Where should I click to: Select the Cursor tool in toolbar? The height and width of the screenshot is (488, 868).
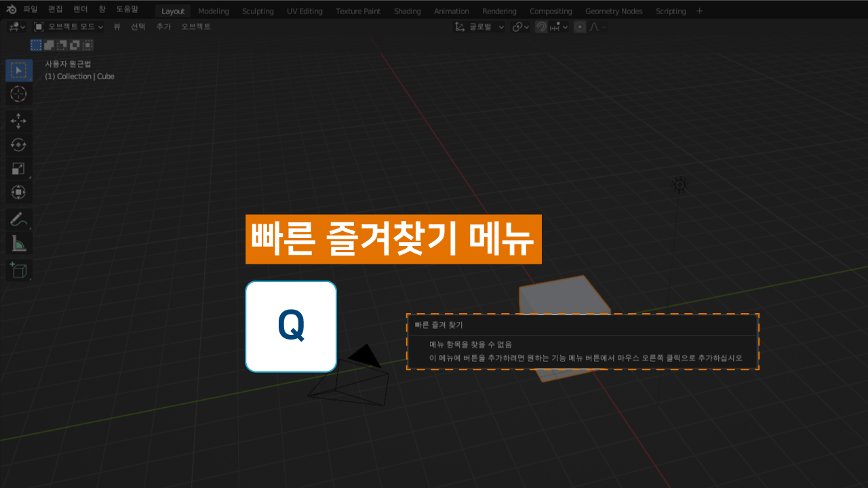coord(19,94)
